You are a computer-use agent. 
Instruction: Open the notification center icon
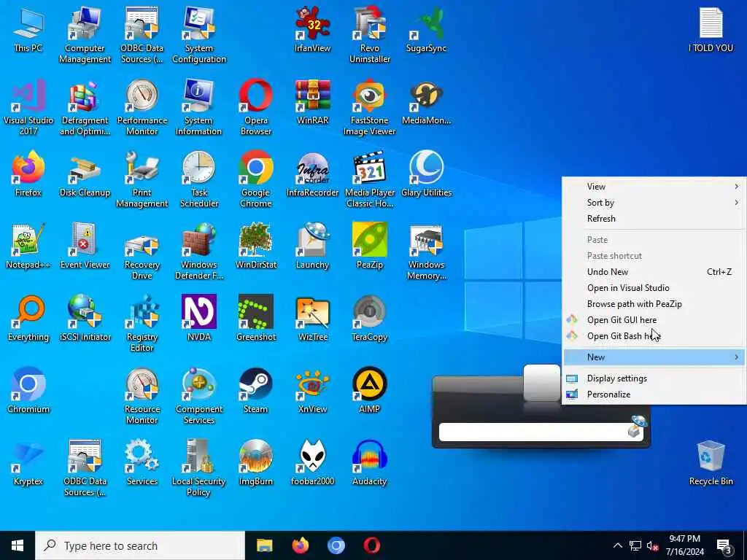click(x=724, y=545)
